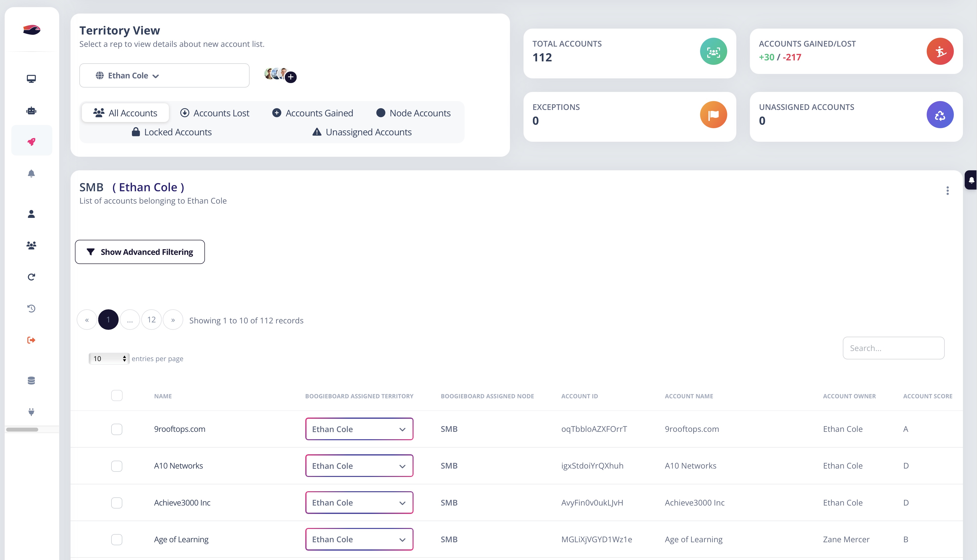Click the plug integrations sidebar icon
The height and width of the screenshot is (560, 977).
pyautogui.click(x=31, y=412)
